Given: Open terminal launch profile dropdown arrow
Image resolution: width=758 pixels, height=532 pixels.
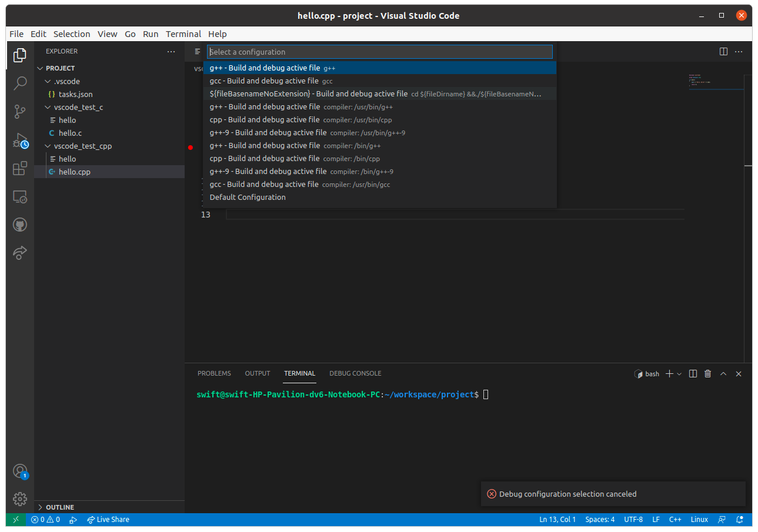Looking at the screenshot, I should click(x=679, y=374).
